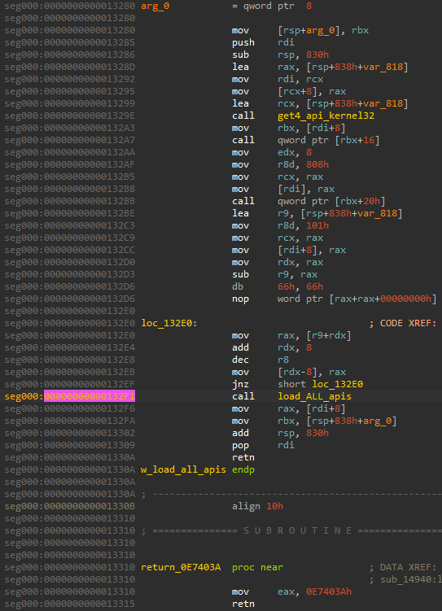Screen dimensions: 442x611
Task: Click mov rbx, [rdi+8] operand
Action: [311, 128]
